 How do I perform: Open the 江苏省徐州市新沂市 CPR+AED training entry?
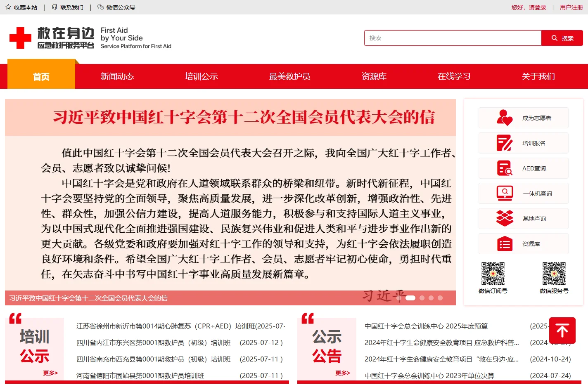[181, 326]
